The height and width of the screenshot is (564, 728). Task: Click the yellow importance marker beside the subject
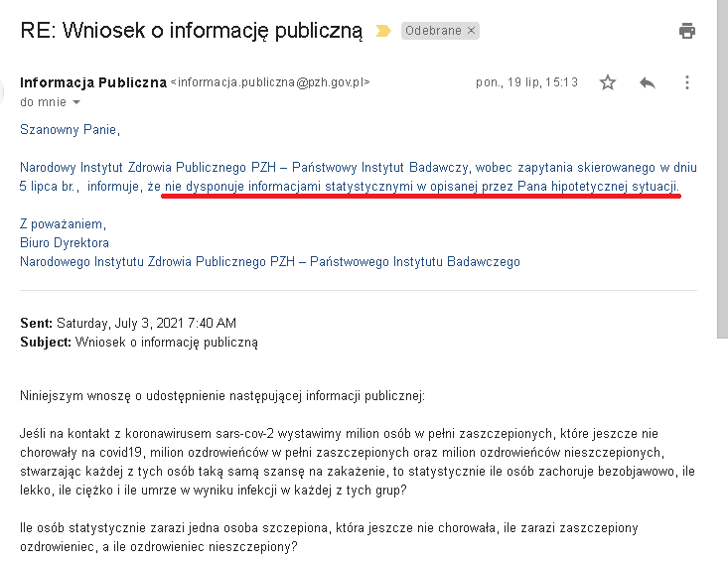click(x=382, y=31)
